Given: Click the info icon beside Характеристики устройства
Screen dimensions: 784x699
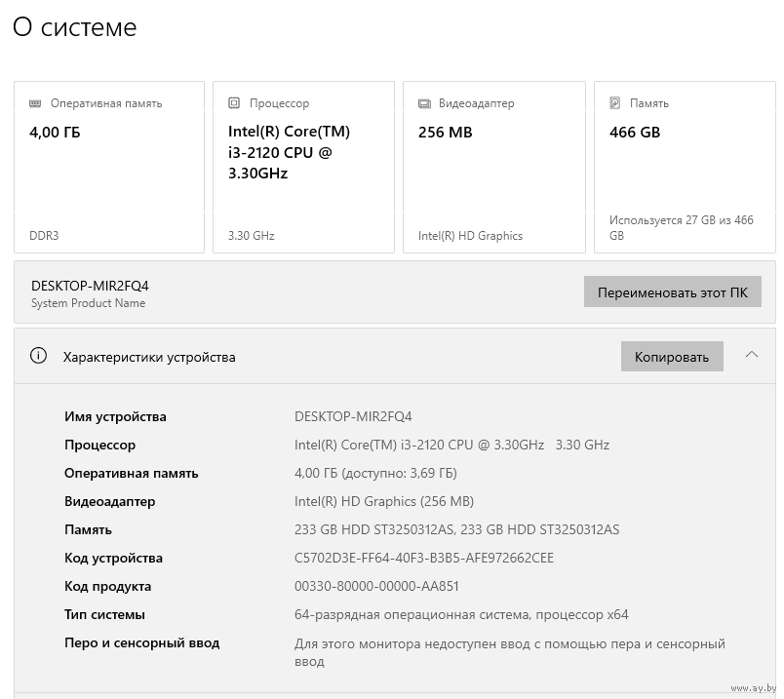Looking at the screenshot, I should pyautogui.click(x=39, y=357).
